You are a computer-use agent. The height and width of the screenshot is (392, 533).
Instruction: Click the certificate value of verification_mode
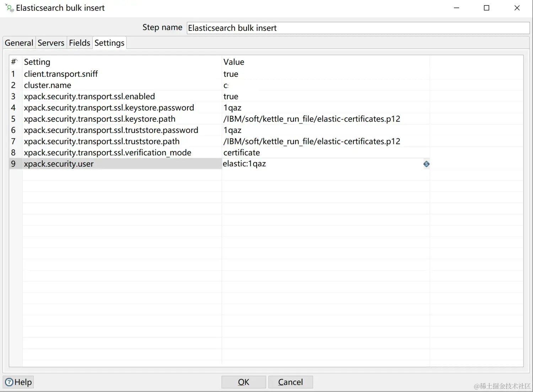[325, 152]
